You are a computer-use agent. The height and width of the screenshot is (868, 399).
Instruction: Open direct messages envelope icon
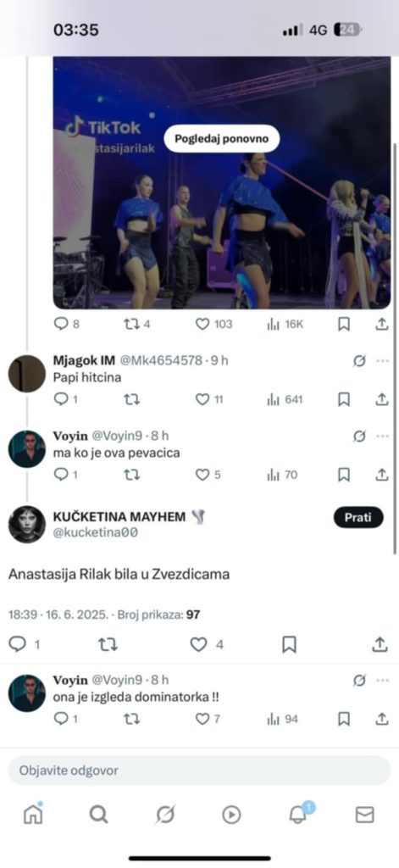(x=364, y=815)
